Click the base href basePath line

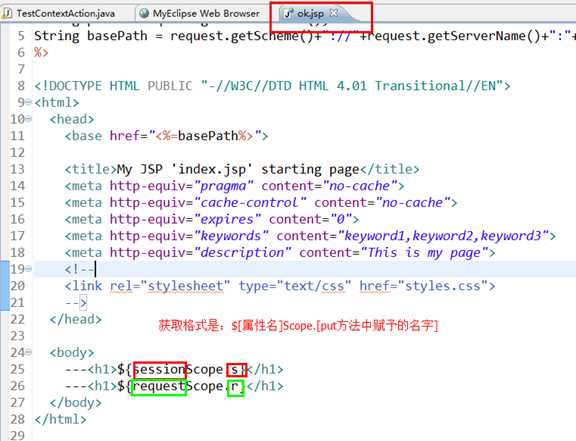[166, 136]
